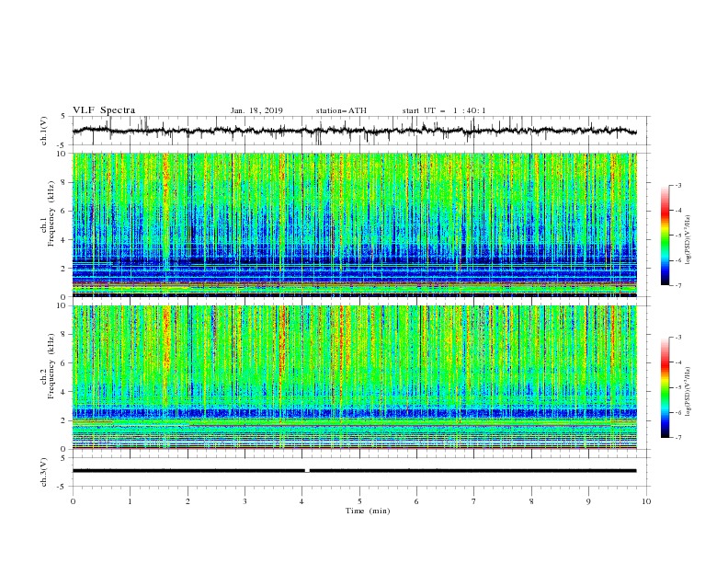Click the '2' tick on the time axis

188,501
